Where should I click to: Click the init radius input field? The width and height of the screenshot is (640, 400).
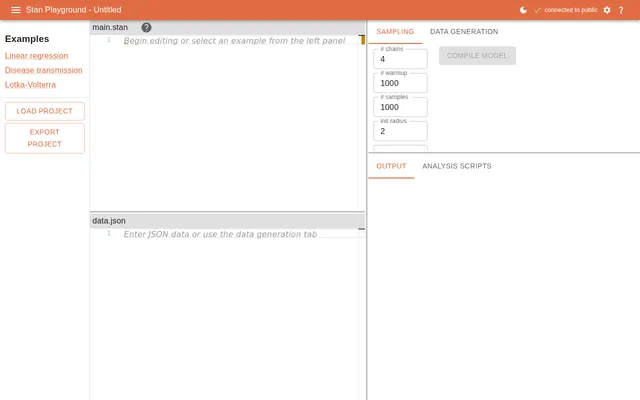400,131
